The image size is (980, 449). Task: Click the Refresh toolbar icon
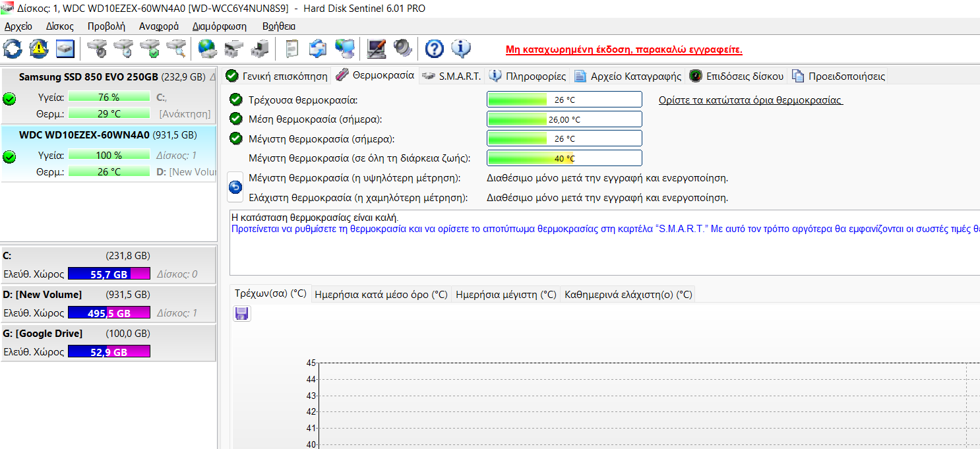tap(13, 48)
